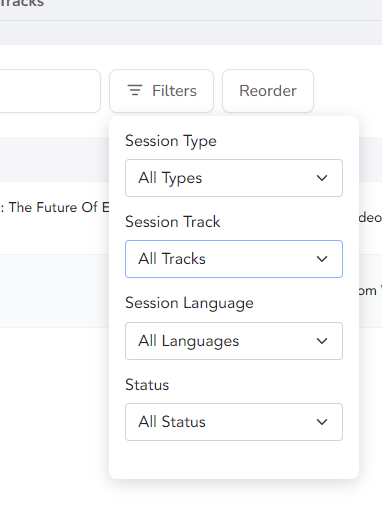Click the chevron in the All Types dropdown
Screen dimensions: 382x513
(322, 178)
